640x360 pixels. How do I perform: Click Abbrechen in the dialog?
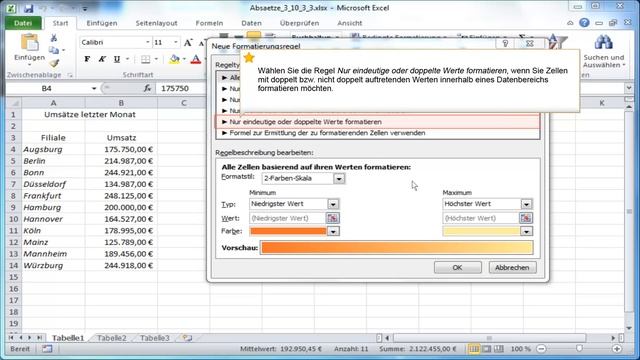(x=512, y=268)
